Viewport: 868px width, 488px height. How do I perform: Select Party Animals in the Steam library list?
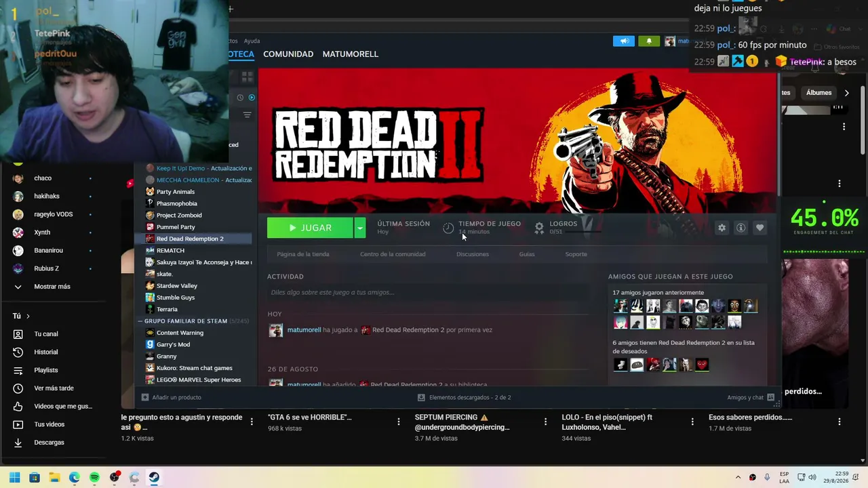click(x=176, y=192)
